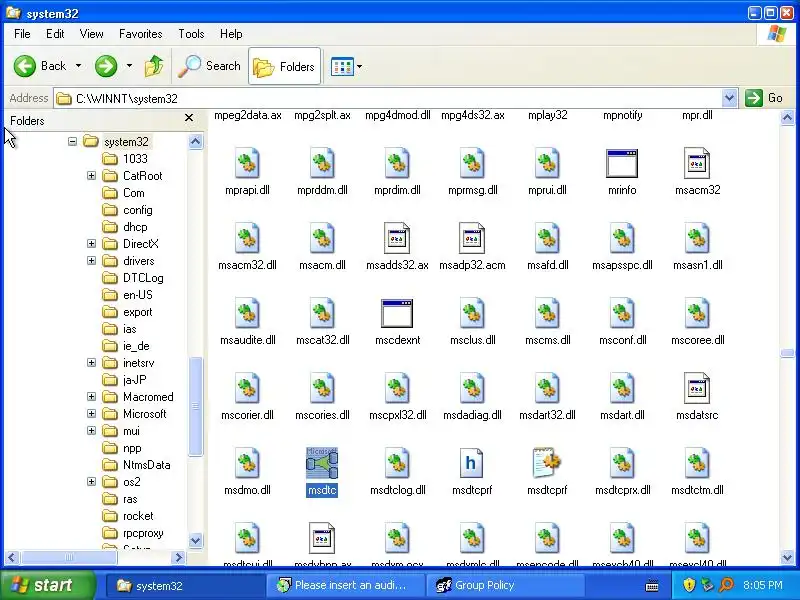800x600 pixels.
Task: Select the config folder in tree
Action: [x=137, y=210]
